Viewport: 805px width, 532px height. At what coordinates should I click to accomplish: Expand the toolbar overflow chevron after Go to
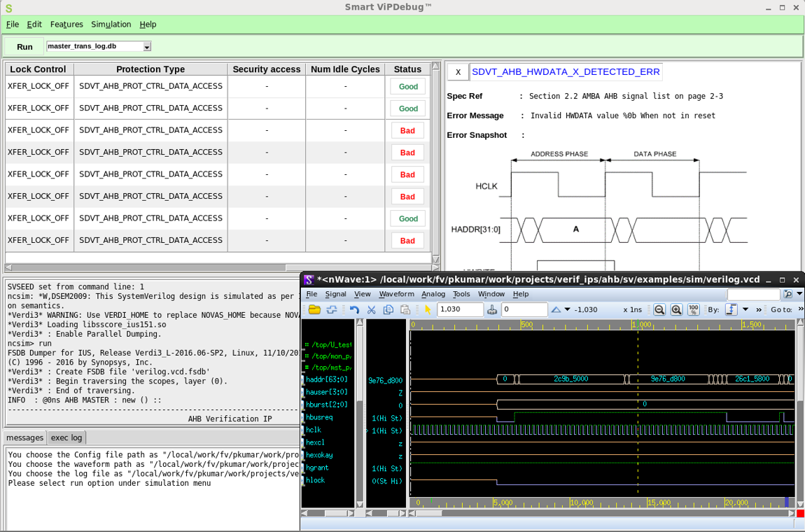pyautogui.click(x=800, y=309)
